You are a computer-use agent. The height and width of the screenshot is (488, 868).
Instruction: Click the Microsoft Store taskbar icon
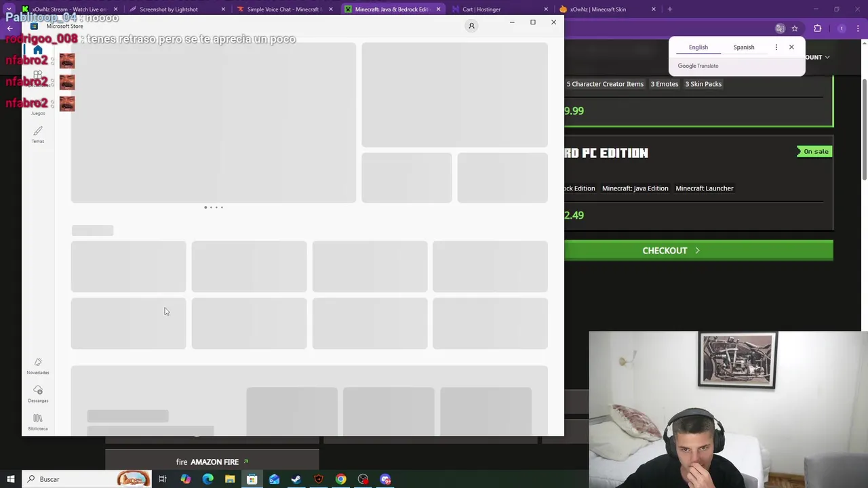[252, 479]
